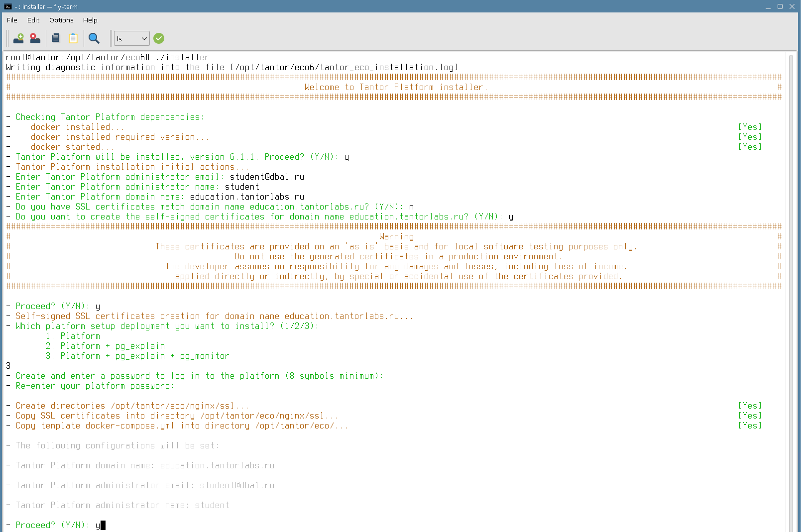Click the terminal vertical scrollbar

pyautogui.click(x=791, y=289)
